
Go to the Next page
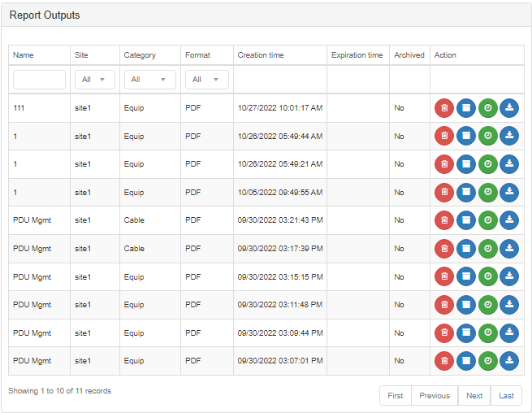click(x=474, y=396)
